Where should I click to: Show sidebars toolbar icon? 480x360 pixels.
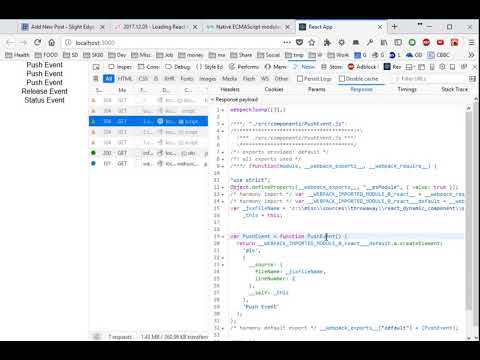(398, 42)
